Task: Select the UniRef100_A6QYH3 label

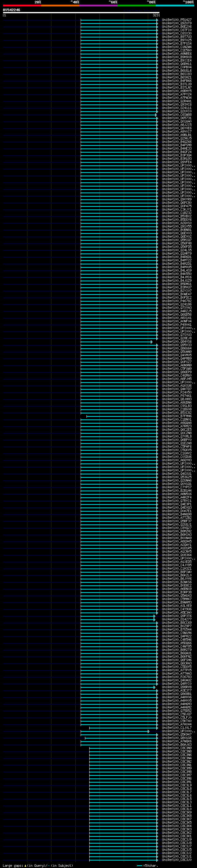Action: point(176,460)
